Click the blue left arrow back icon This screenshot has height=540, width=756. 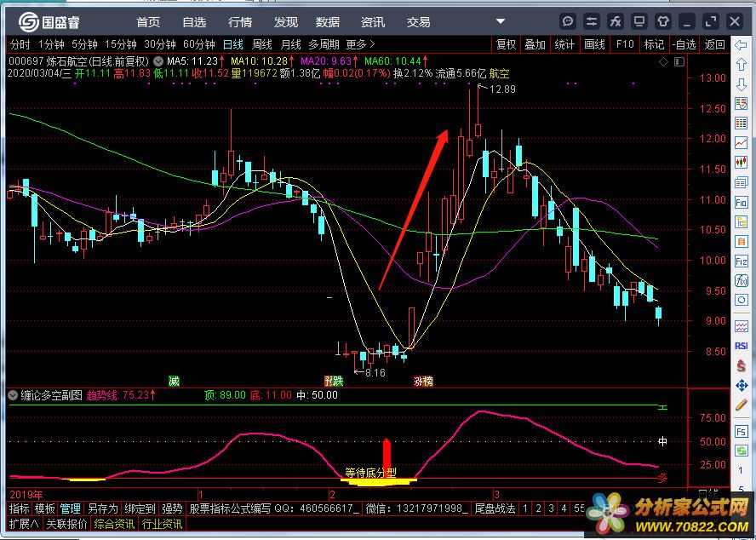pos(741,43)
